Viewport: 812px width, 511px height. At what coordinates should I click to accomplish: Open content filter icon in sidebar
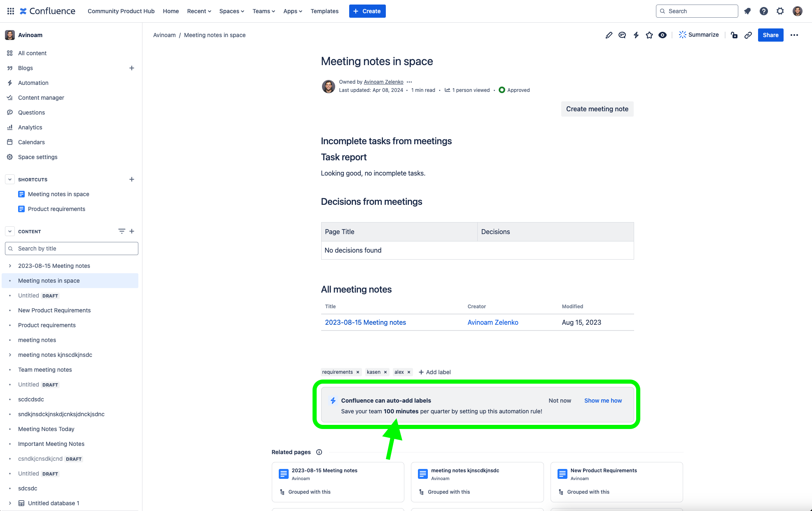coord(121,231)
